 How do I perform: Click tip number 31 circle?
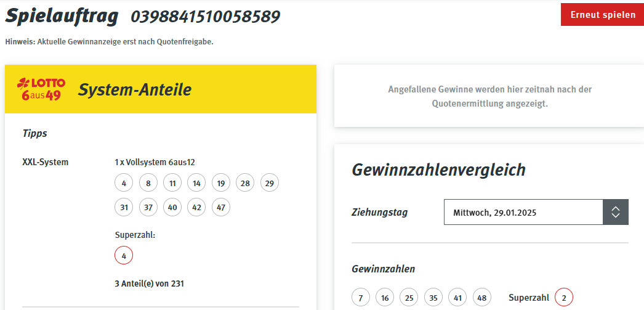tap(124, 208)
